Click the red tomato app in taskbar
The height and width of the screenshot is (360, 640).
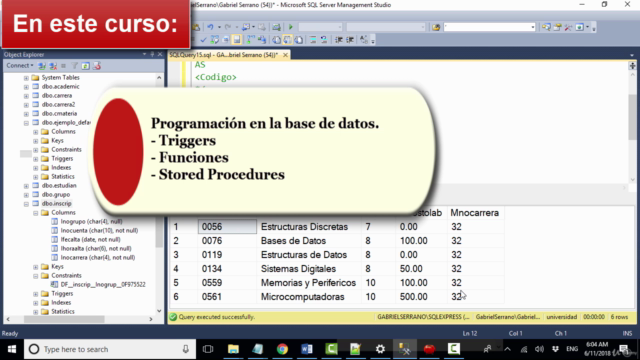coord(429,349)
